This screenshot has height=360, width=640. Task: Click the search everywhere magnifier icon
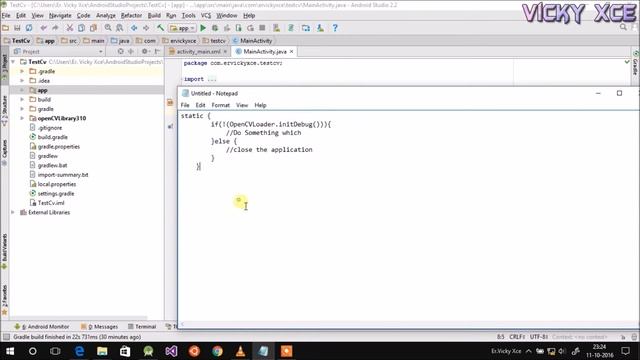[x=623, y=27]
